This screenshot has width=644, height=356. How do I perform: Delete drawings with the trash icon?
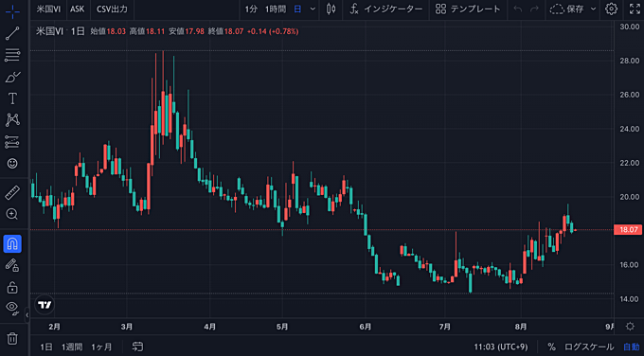click(12, 339)
